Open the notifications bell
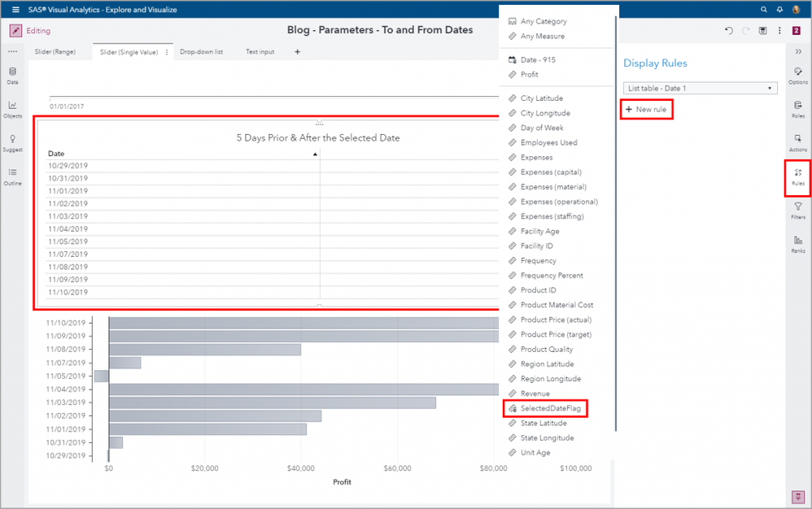Viewport: 812px width, 509px height. pyautogui.click(x=779, y=10)
